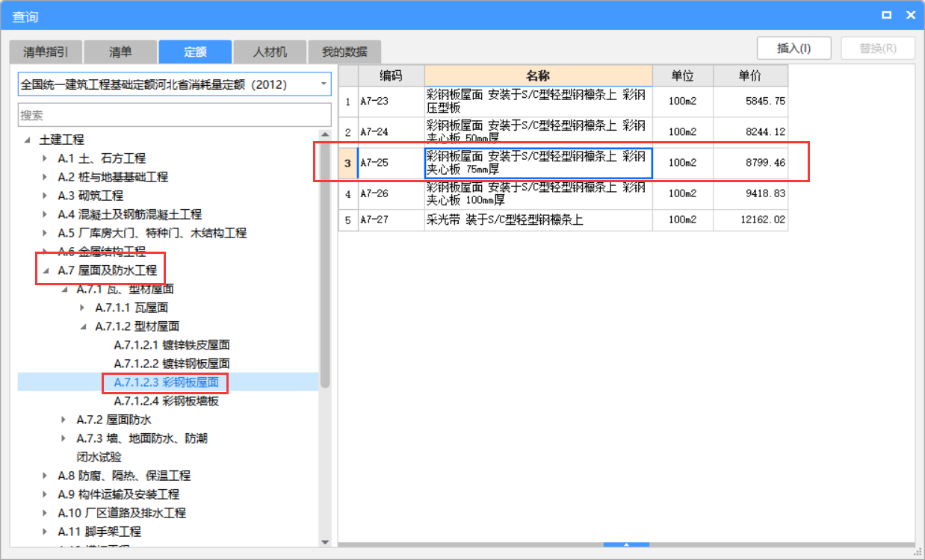Expand A.5 厂库房大门 node arrow
Image resolution: width=925 pixels, height=560 pixels.
point(46,233)
